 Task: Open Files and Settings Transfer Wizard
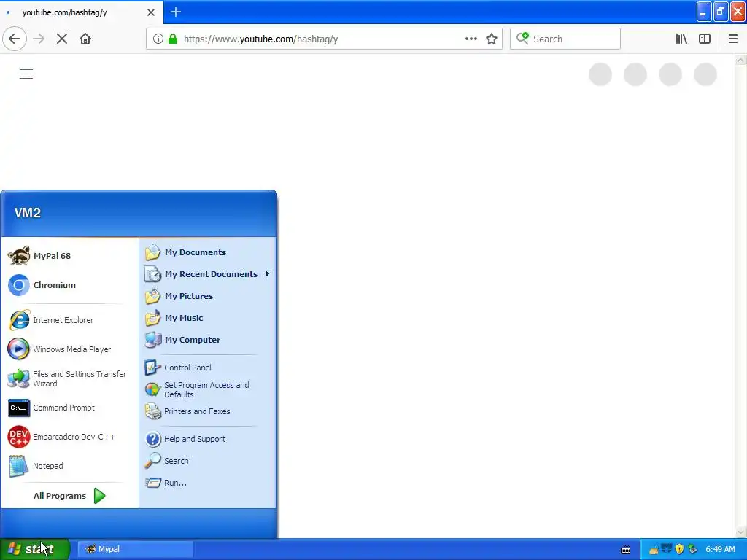(x=69, y=378)
